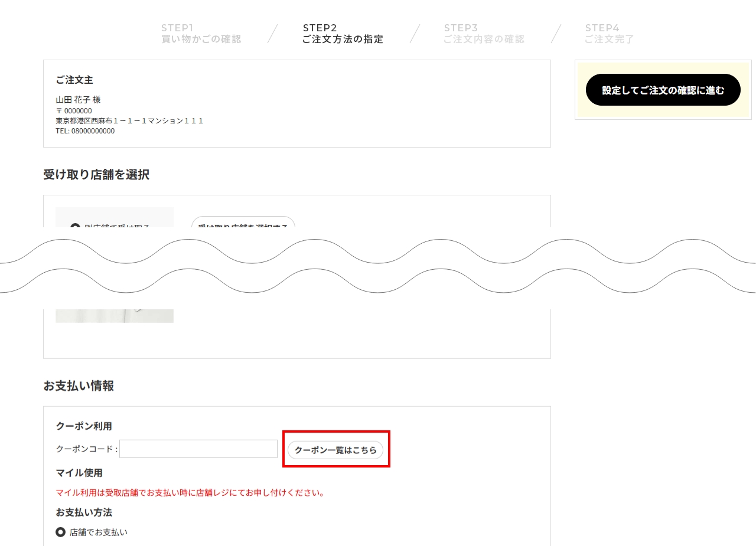This screenshot has width=756, height=546.
Task: Click the orderer name 山田 花子 様
Action: coord(78,100)
